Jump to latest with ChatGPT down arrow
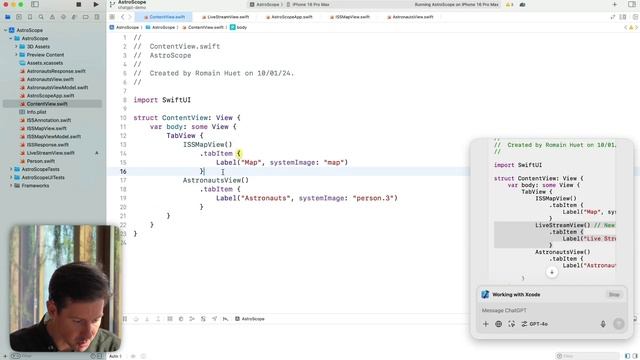Viewport: 640px width, 360px height. [552, 272]
